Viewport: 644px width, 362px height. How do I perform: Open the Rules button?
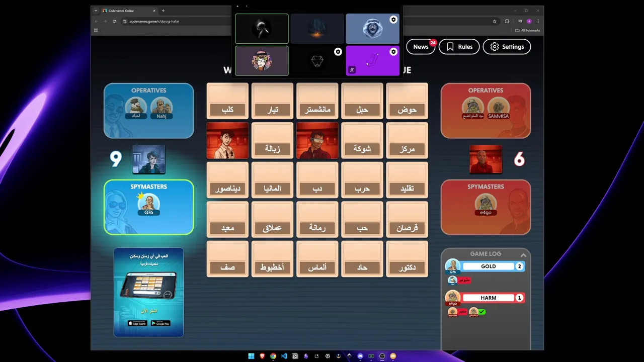click(x=459, y=47)
